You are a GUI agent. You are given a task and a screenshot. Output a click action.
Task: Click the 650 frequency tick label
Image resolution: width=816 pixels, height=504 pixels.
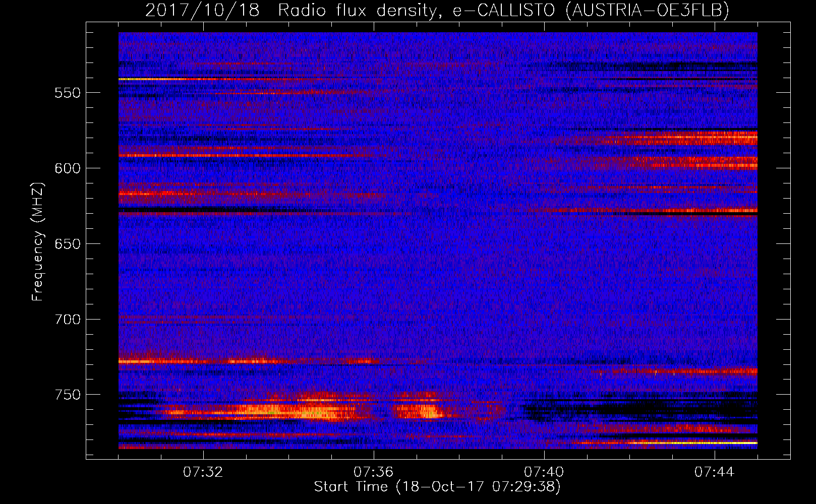pos(68,244)
